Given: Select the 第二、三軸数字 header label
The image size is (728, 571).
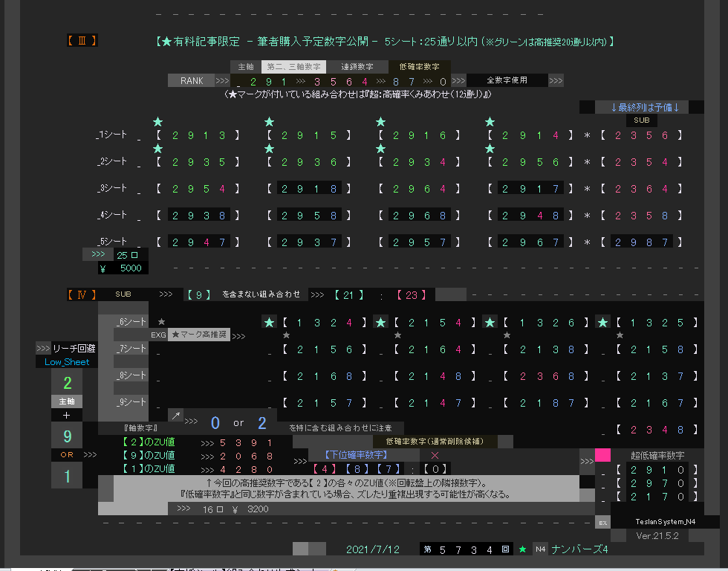Looking at the screenshot, I should pos(293,67).
